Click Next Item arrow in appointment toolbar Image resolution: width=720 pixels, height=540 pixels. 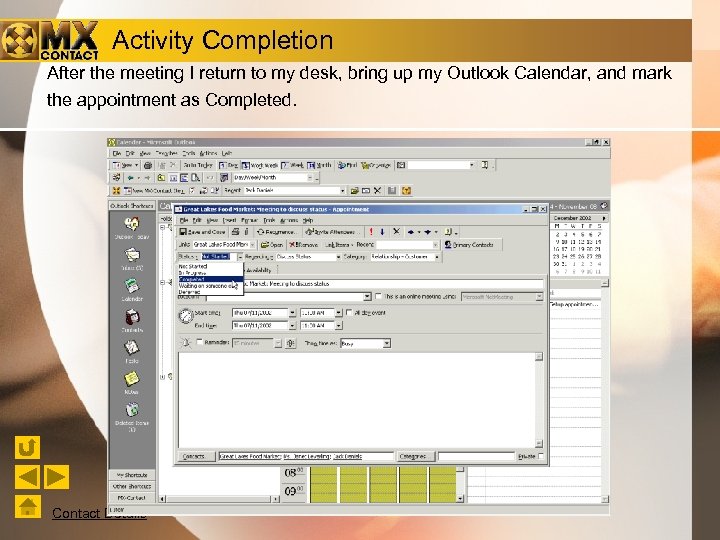click(x=428, y=232)
